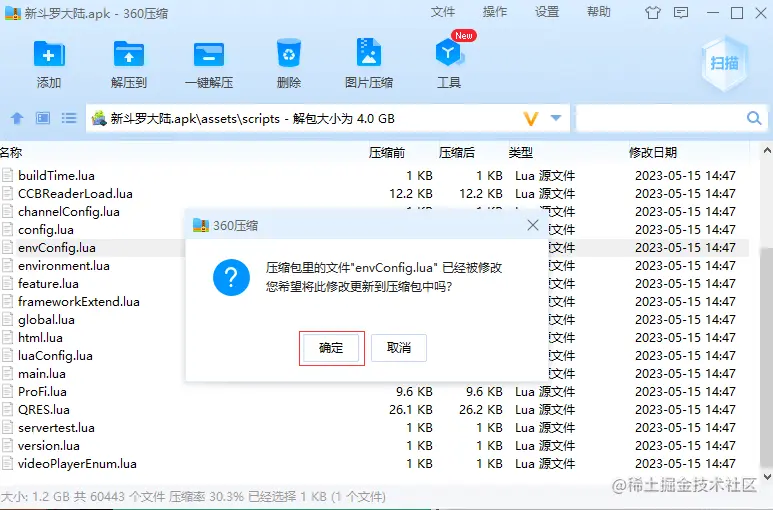Click the 扫描 (Scan) hexagon icon
This screenshot has height=510, width=773.
coord(724,63)
